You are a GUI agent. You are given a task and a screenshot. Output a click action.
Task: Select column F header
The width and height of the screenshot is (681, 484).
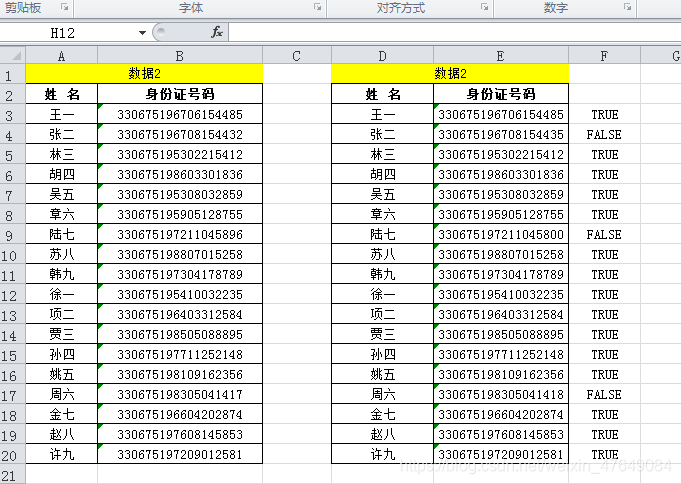604,56
